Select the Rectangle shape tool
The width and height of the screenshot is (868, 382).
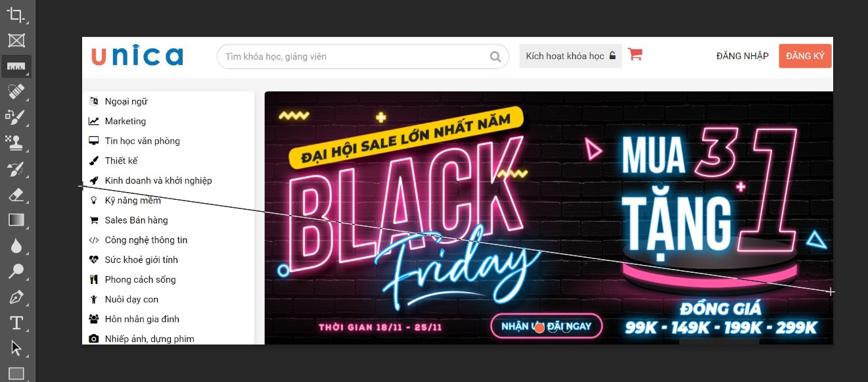coord(16,373)
